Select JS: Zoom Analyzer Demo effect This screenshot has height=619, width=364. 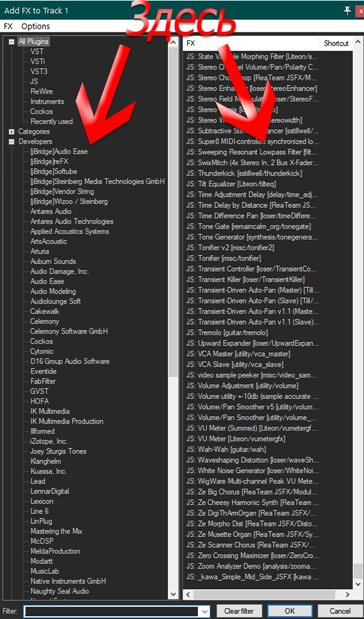pos(251,567)
